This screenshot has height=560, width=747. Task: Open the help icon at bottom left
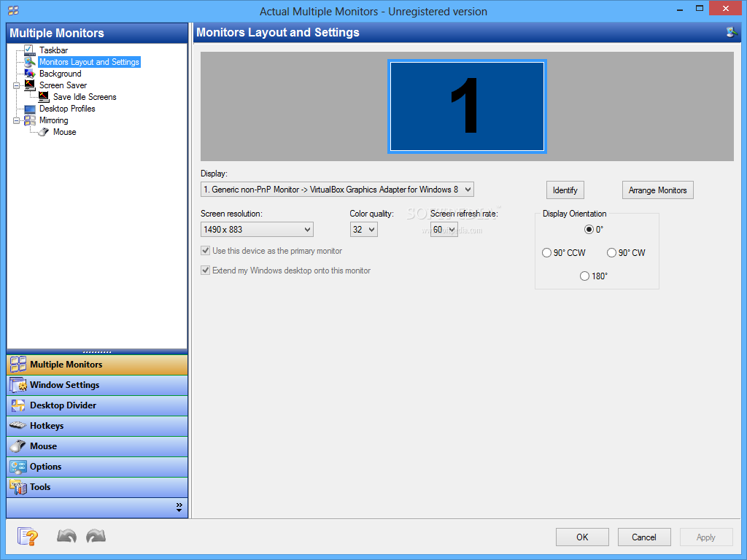(28, 536)
